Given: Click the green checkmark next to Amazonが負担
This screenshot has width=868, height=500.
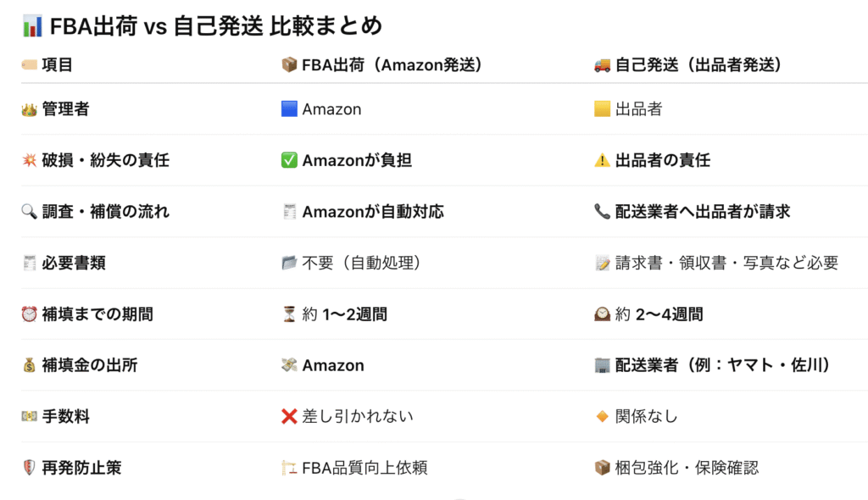Looking at the screenshot, I should pos(289,160).
